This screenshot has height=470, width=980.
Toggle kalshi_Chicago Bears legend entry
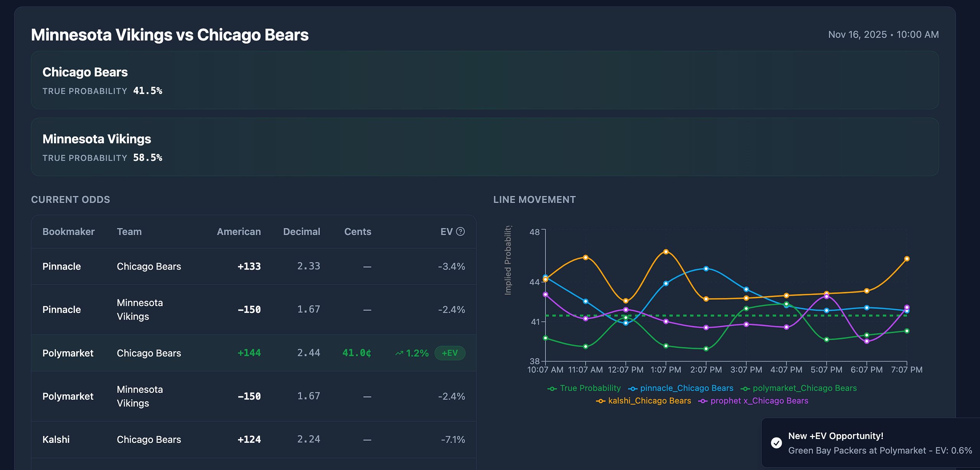pos(644,401)
